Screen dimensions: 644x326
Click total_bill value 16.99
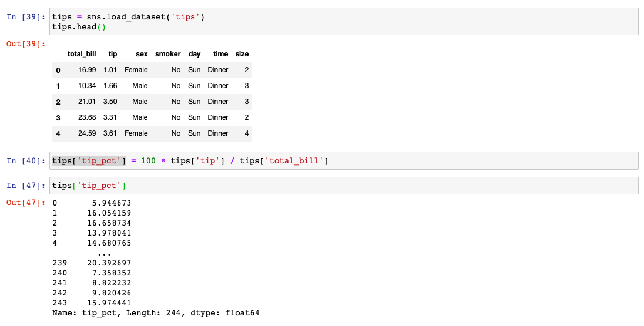coord(87,70)
